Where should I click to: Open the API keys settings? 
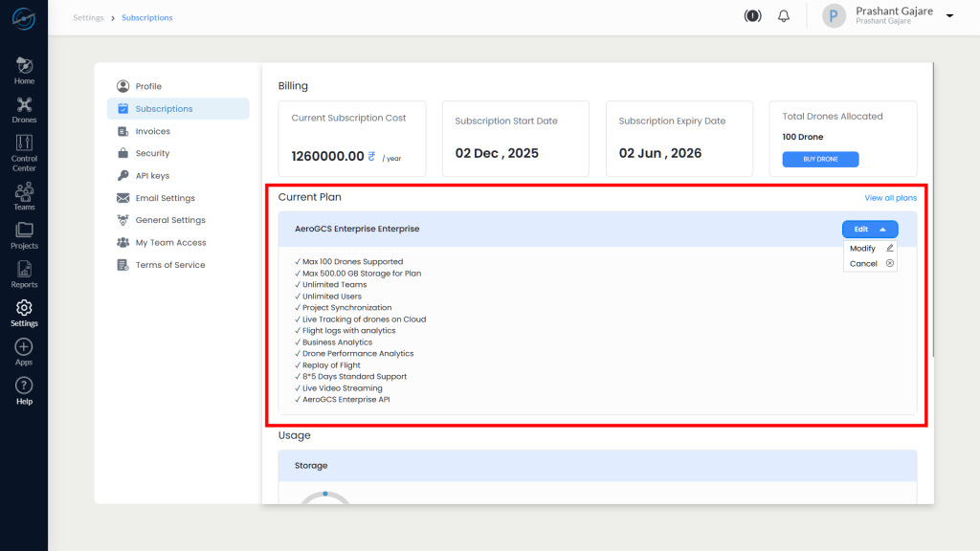click(x=153, y=175)
